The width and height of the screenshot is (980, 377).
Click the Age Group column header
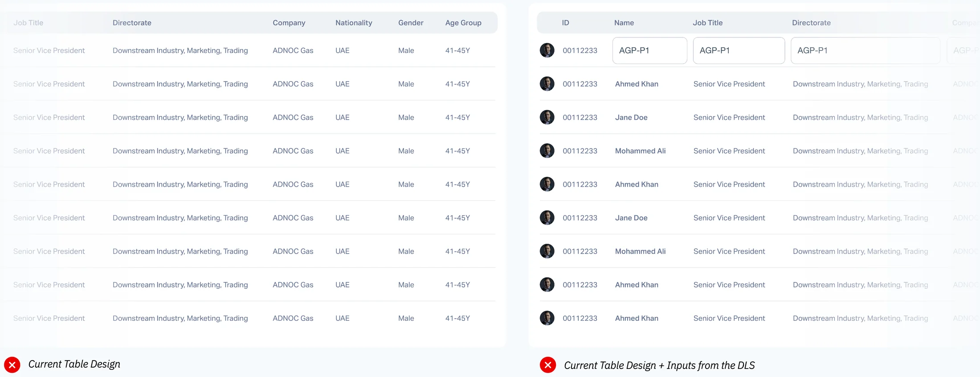[463, 23]
